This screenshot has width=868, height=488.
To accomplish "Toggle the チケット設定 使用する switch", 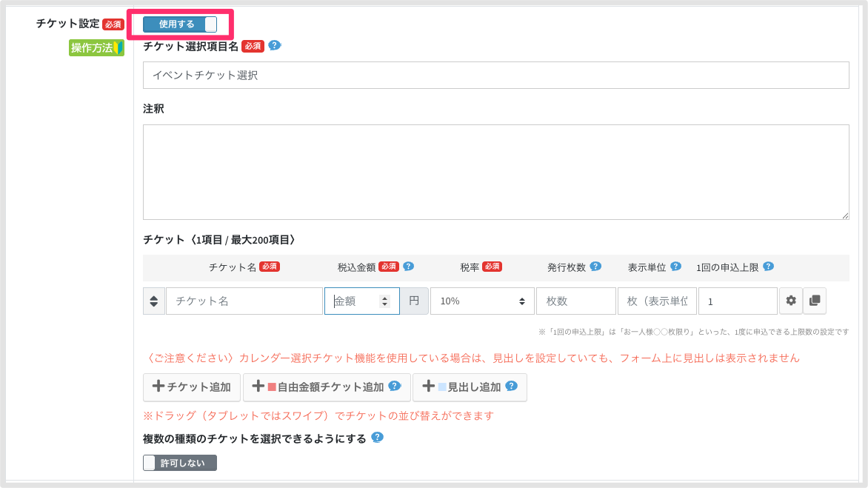I will (180, 24).
